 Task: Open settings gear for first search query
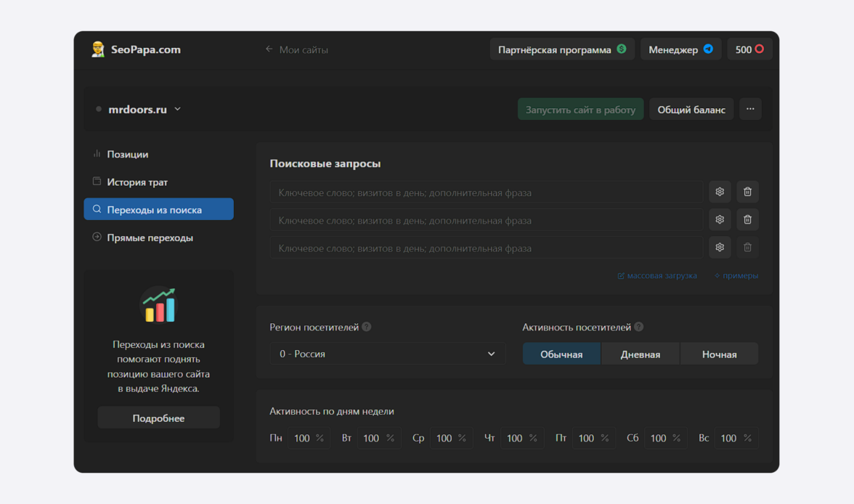pyautogui.click(x=719, y=192)
